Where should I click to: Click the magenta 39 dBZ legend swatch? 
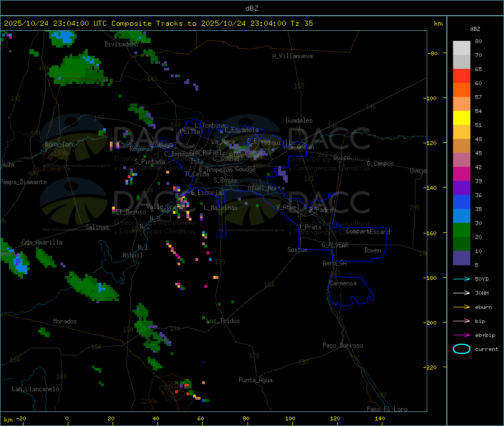pos(461,174)
